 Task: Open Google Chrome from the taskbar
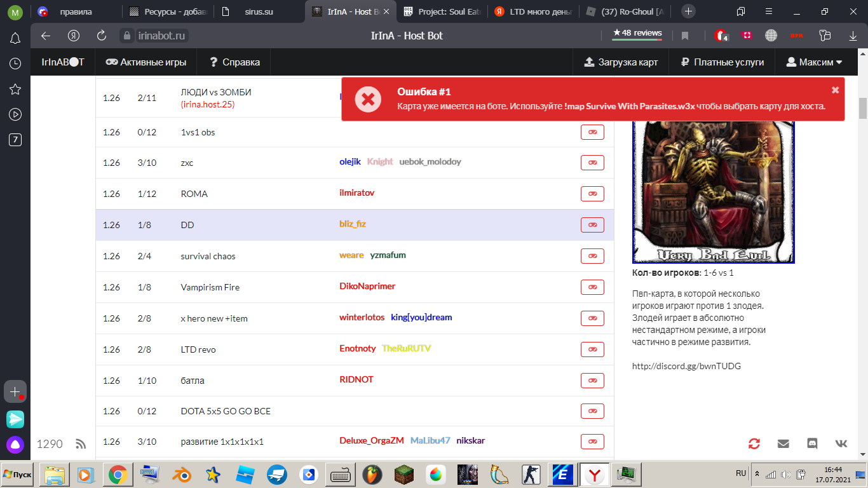point(118,475)
